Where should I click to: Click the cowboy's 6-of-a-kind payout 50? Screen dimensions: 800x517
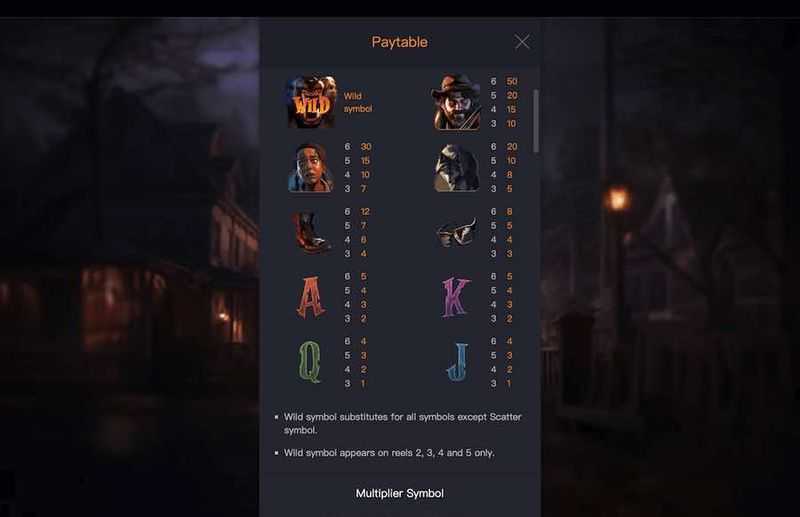coord(512,81)
